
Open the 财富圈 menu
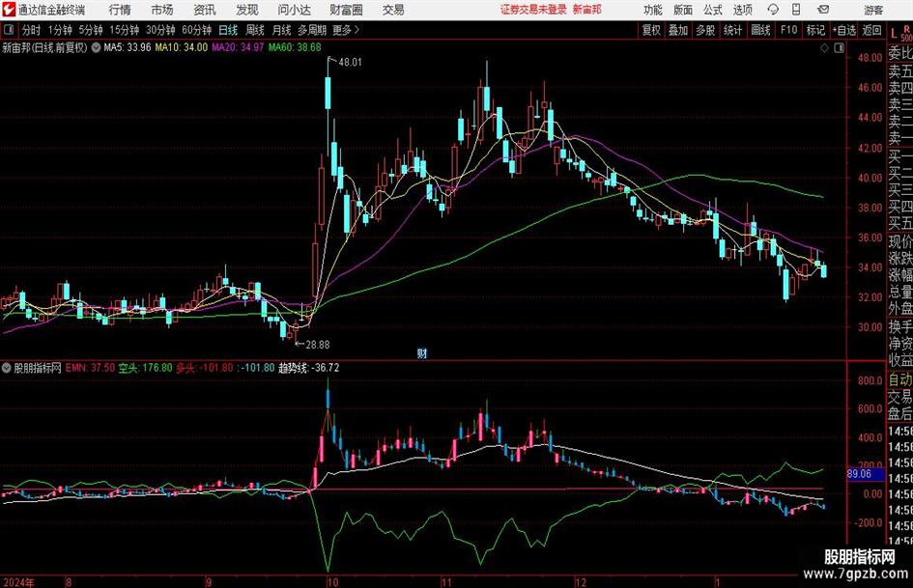point(346,10)
